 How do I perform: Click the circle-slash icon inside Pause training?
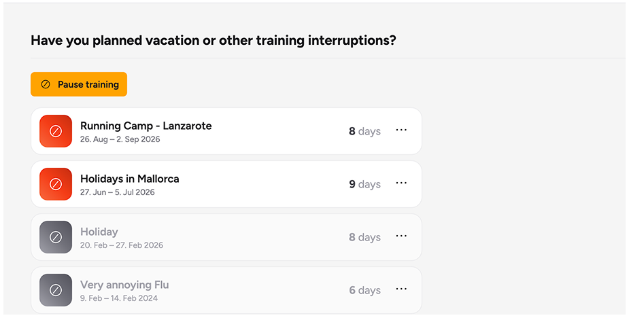[x=46, y=84]
